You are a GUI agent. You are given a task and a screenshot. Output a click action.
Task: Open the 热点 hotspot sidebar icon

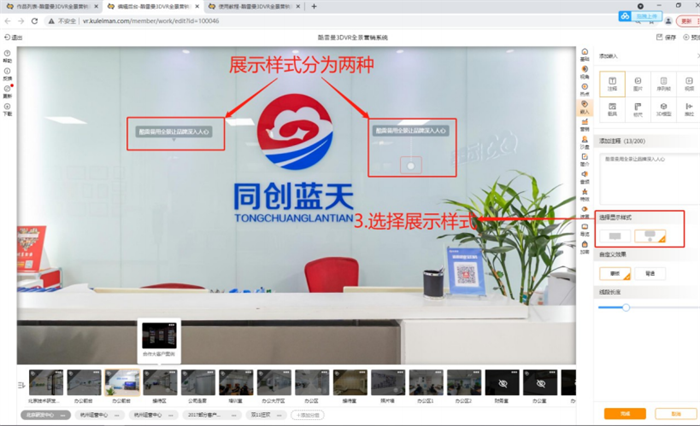[x=584, y=89]
